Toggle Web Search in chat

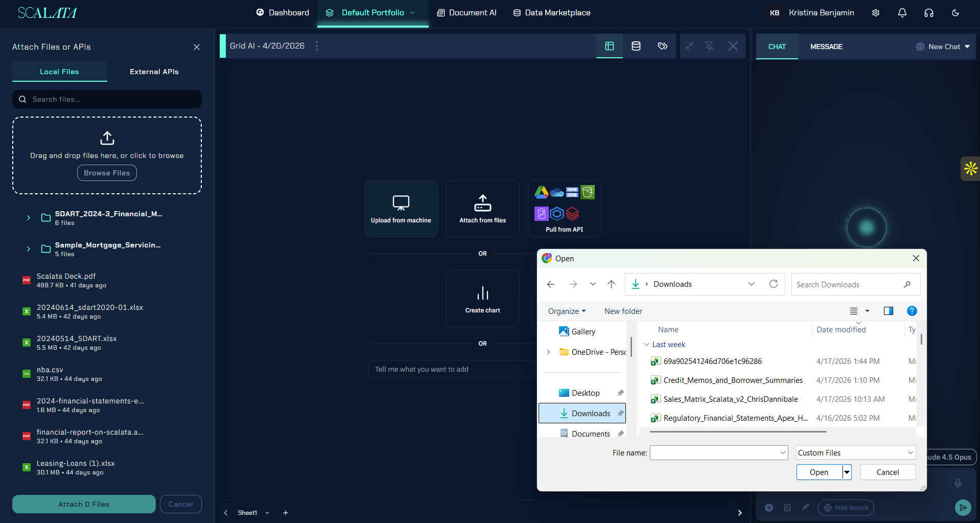pos(846,508)
